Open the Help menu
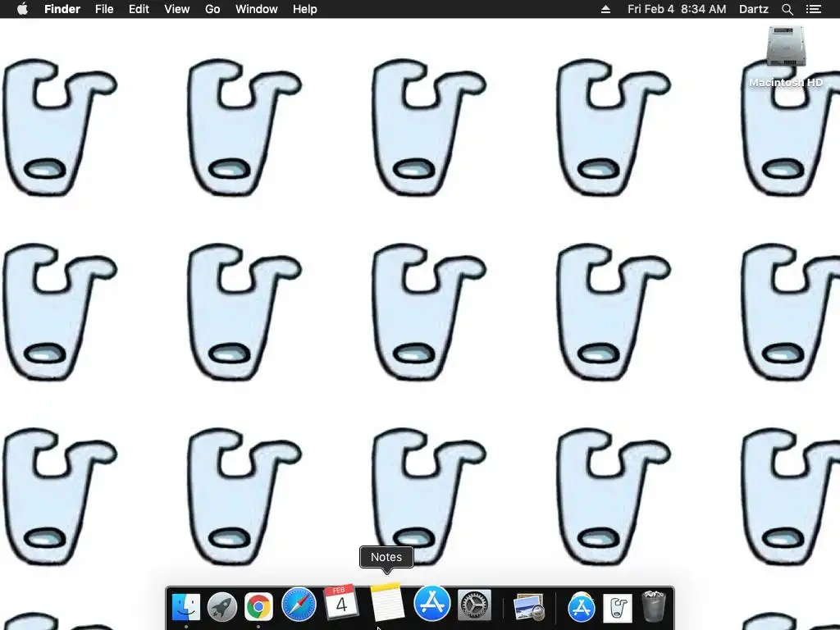The image size is (840, 630). tap(305, 9)
